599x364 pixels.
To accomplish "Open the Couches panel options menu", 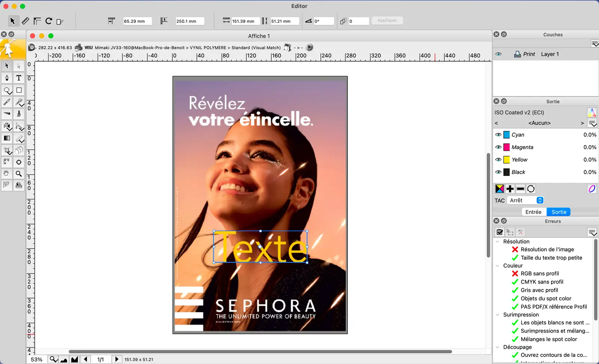I will pos(595,44).
